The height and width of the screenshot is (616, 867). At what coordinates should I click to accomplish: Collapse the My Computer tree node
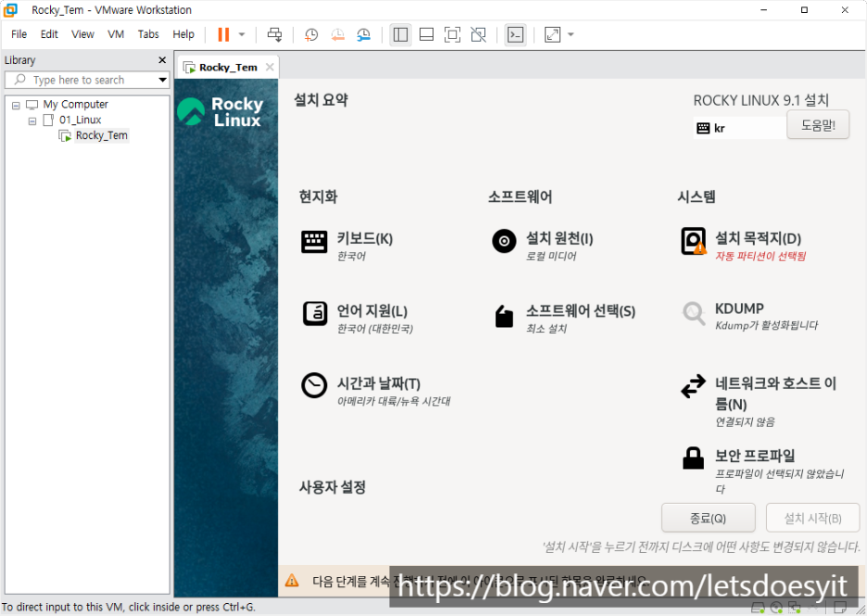(16, 105)
